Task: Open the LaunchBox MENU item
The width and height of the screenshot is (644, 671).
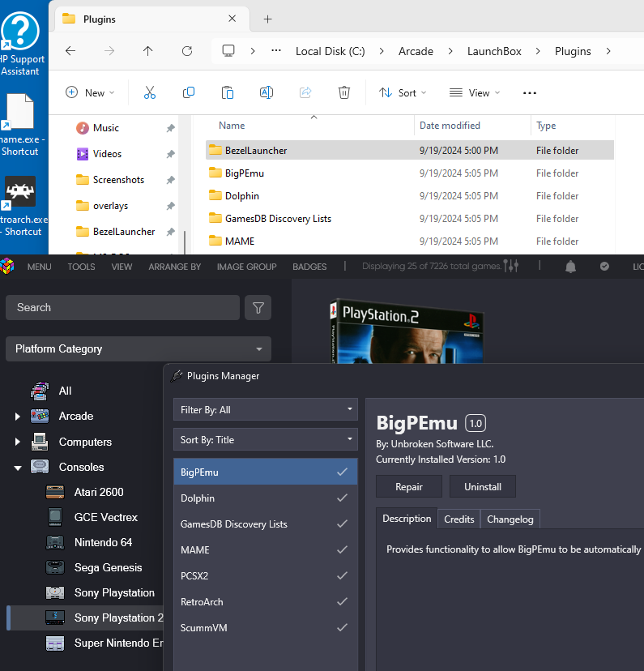Action: (x=40, y=267)
